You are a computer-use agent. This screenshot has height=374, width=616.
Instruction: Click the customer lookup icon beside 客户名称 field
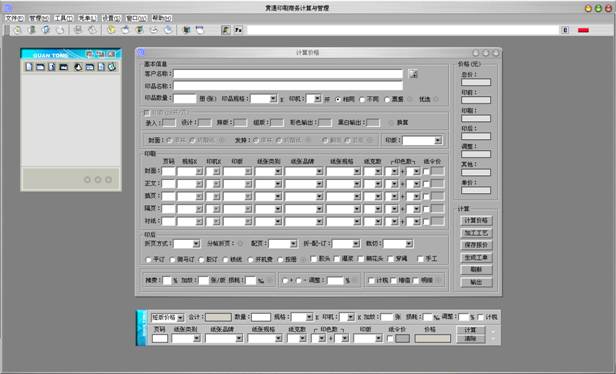point(413,73)
